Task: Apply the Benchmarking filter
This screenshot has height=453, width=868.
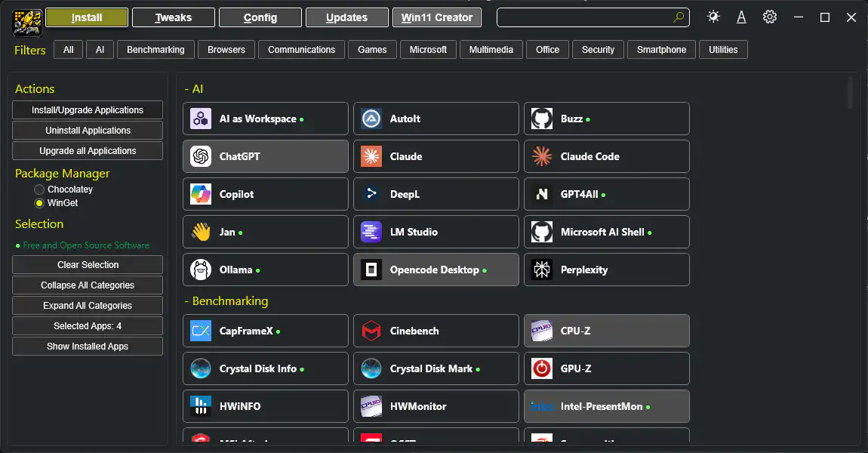Action: 155,49
